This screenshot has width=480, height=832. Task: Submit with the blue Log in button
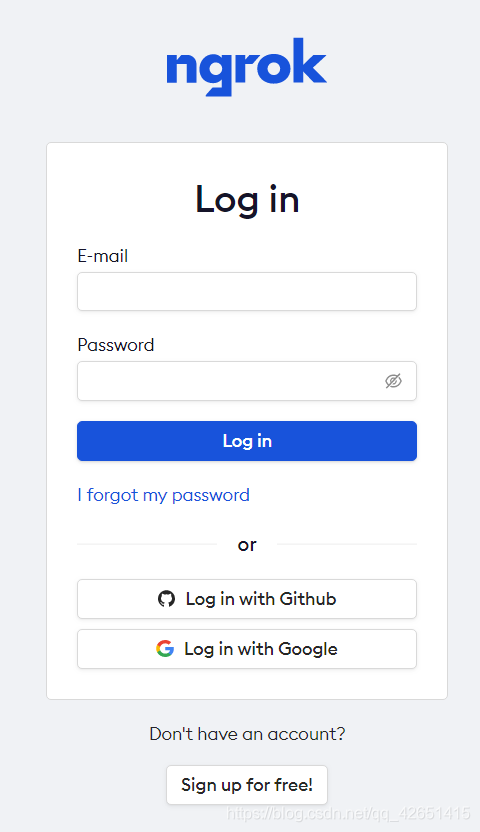point(247,441)
